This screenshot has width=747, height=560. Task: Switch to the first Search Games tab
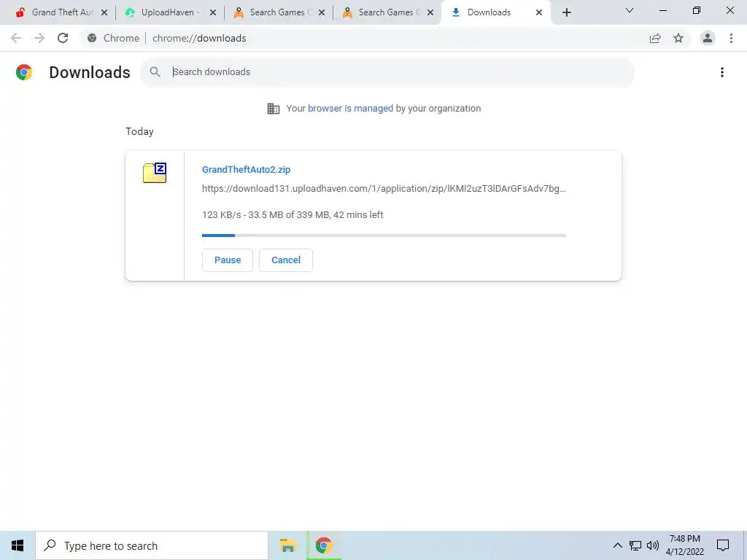(279, 12)
